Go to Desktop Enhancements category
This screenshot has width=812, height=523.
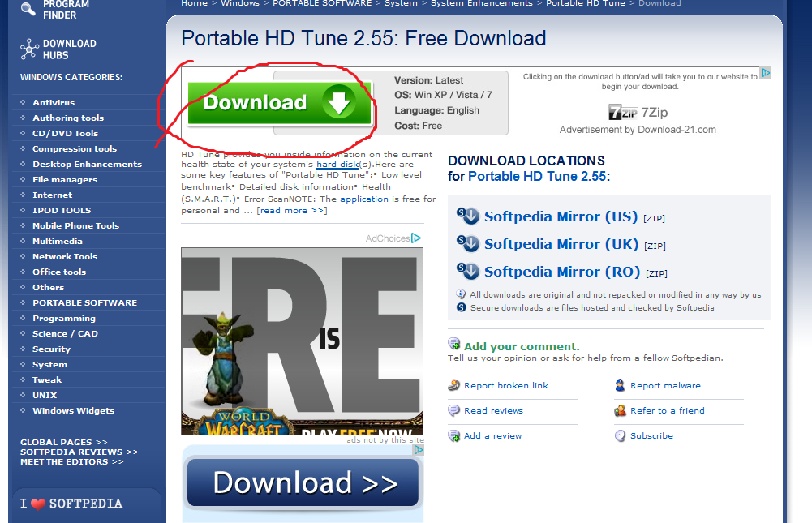87,164
